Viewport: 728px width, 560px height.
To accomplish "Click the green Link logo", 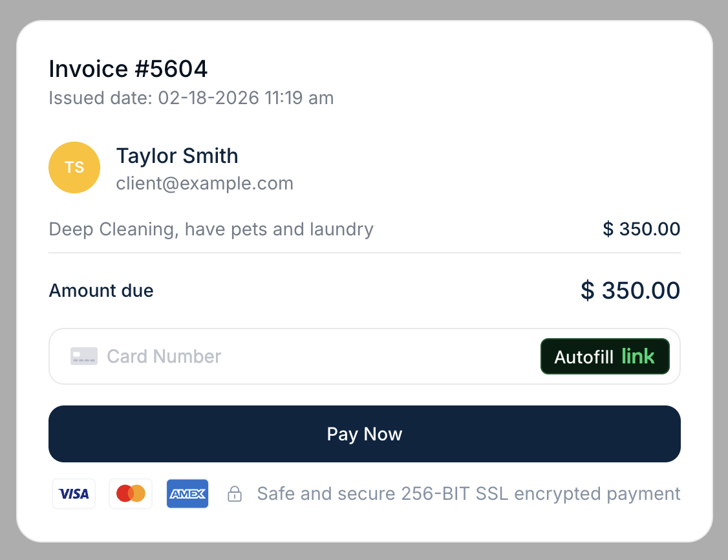I will [x=638, y=356].
